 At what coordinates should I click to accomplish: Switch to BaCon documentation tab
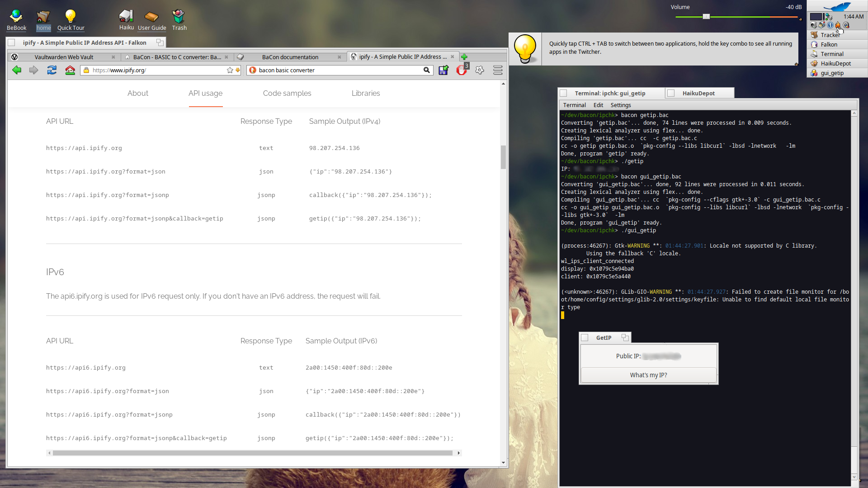[x=290, y=57]
